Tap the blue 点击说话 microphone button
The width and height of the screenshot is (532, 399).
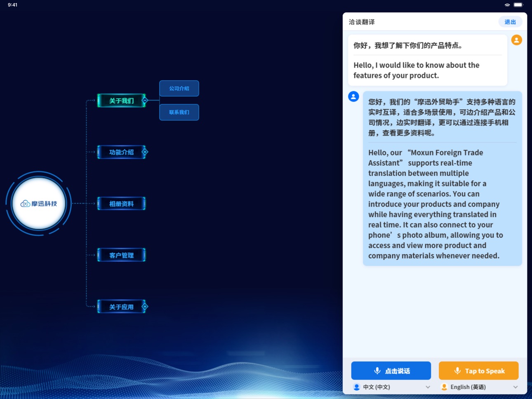[391, 371]
